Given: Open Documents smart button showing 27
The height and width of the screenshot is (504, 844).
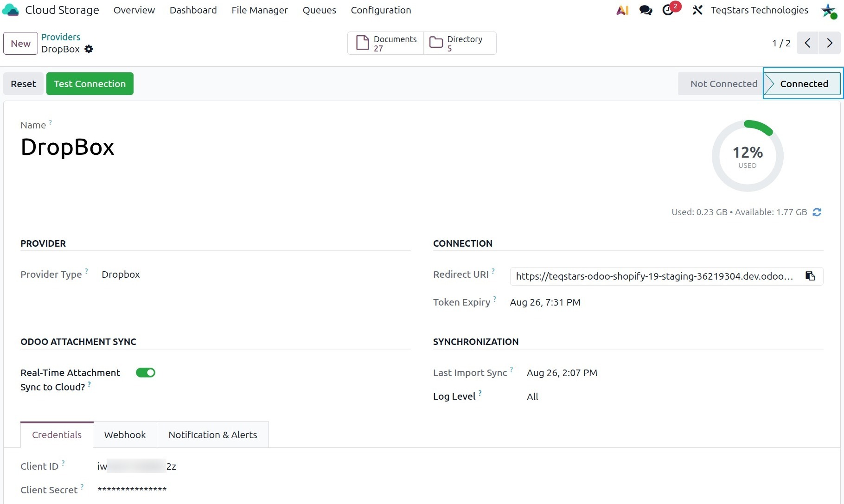Looking at the screenshot, I should [x=386, y=43].
